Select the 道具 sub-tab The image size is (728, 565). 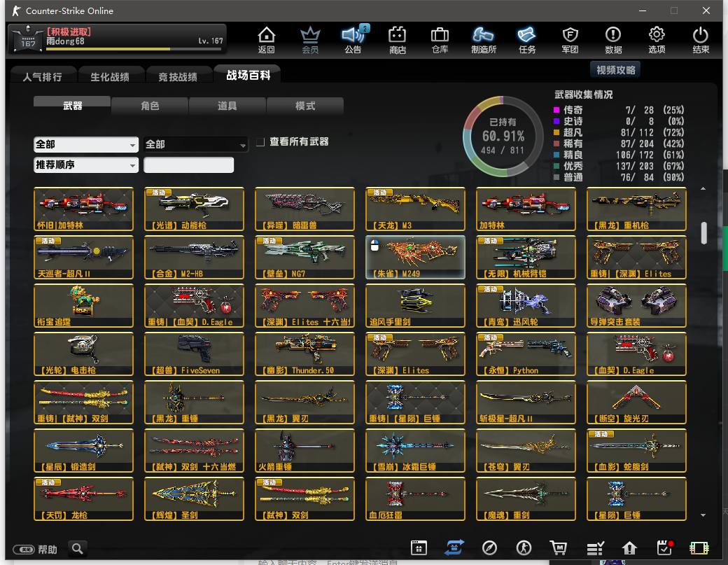227,106
